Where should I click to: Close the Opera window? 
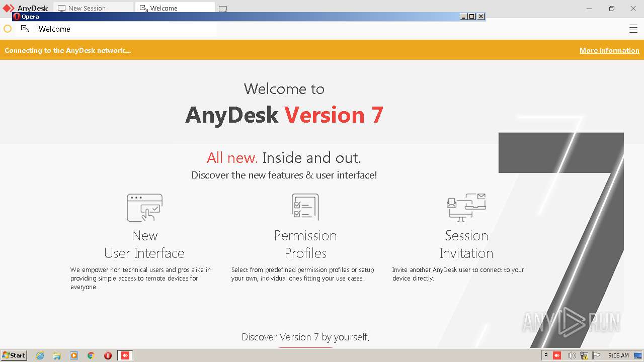coord(481,17)
